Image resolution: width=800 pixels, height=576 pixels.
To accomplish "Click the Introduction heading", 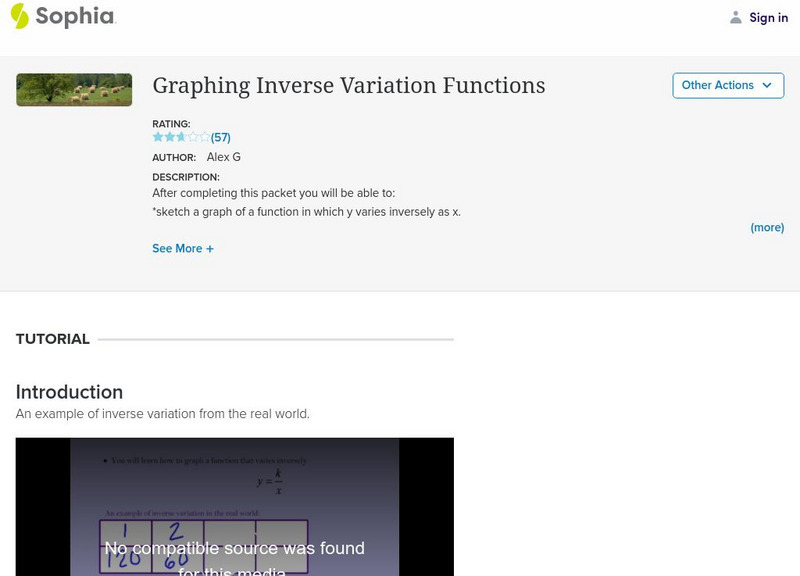I will coord(69,392).
